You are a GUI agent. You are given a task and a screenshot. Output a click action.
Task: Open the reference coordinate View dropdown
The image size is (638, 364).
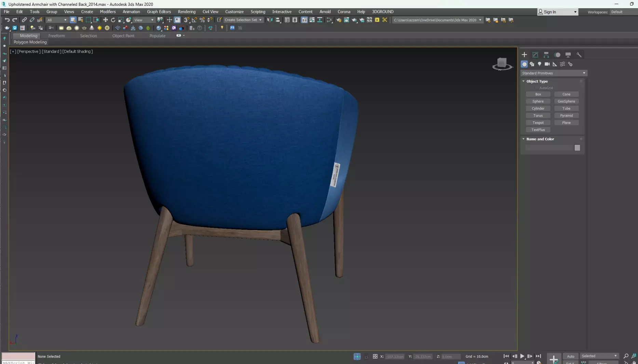(144, 20)
